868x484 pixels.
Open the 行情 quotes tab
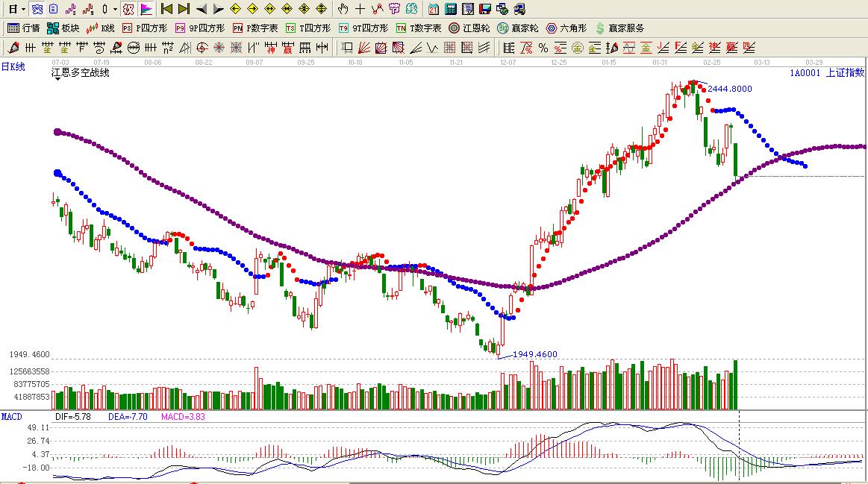(24, 28)
